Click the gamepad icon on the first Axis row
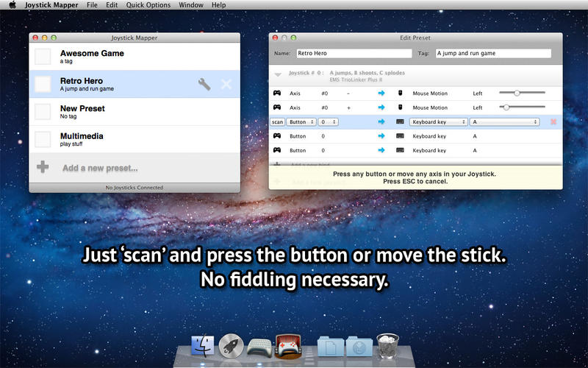The height and width of the screenshot is (368, 588). [x=277, y=93]
